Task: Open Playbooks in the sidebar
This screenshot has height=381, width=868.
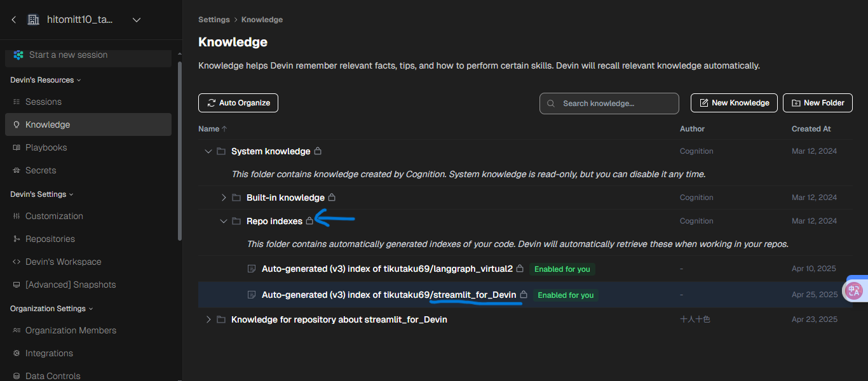Action: [x=46, y=147]
